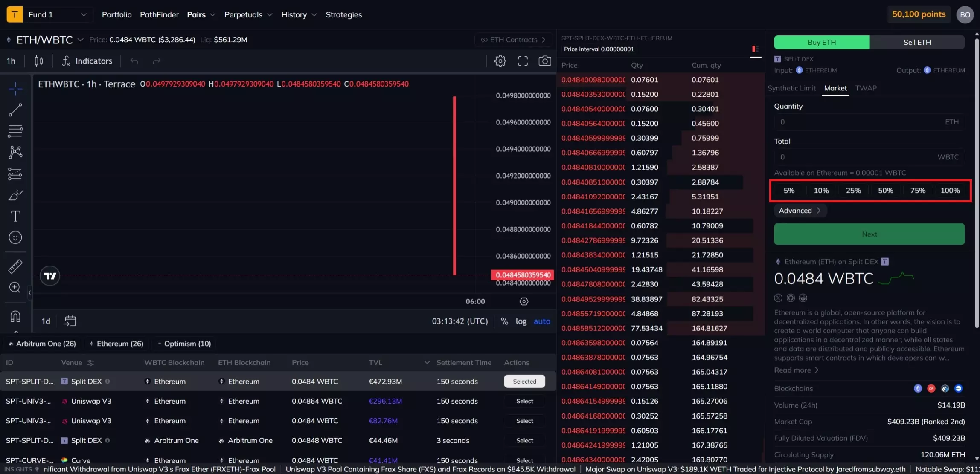The image size is (980, 474).
Task: Filter venues by Arbitrum One (26)
Action: tap(42, 344)
